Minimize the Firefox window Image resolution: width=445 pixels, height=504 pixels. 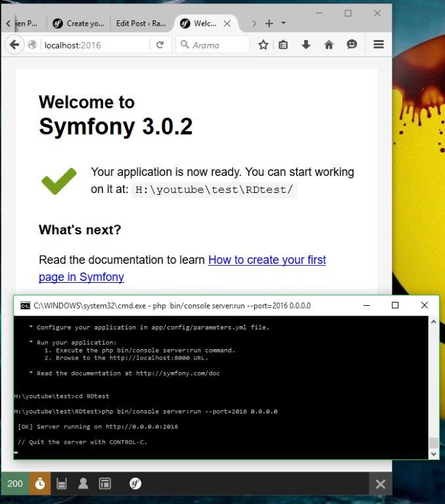(x=318, y=13)
